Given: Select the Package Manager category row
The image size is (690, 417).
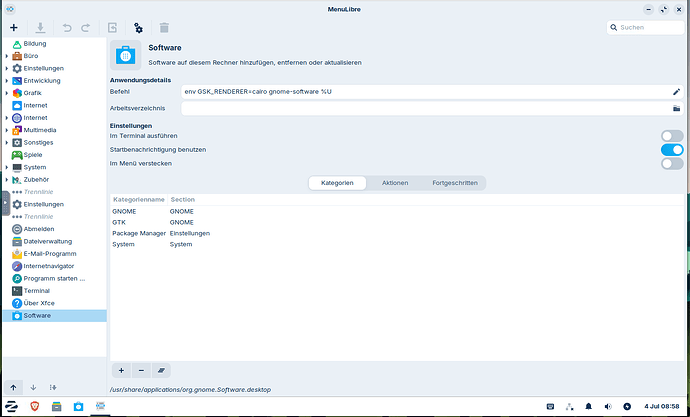Looking at the screenshot, I should point(397,234).
